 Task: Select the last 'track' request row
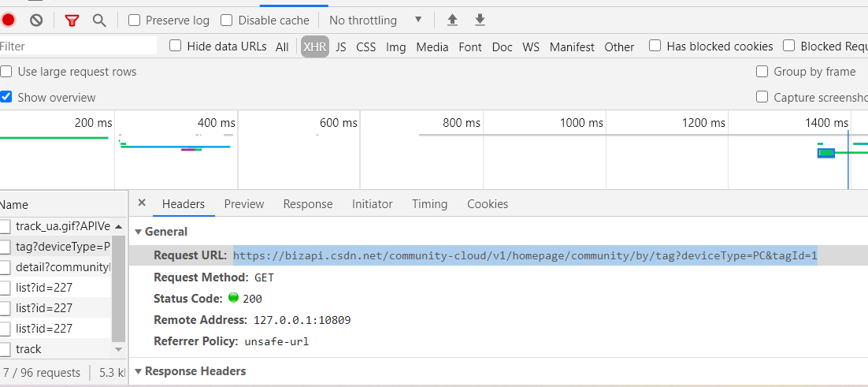pos(56,349)
